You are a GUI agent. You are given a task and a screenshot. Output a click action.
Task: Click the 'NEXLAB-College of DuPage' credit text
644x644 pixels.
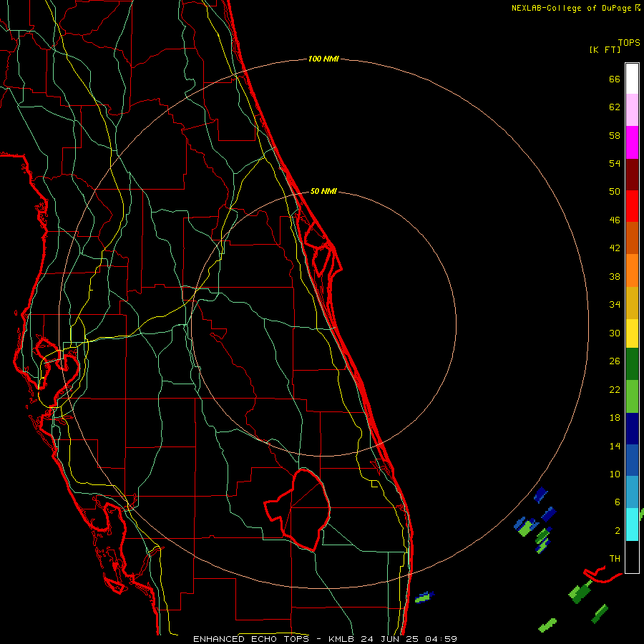tap(573, 8)
